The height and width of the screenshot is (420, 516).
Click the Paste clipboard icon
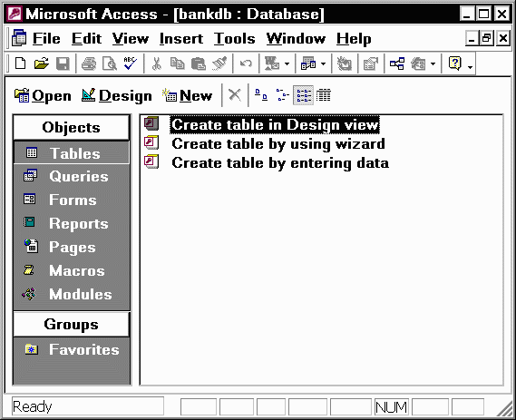click(x=199, y=63)
